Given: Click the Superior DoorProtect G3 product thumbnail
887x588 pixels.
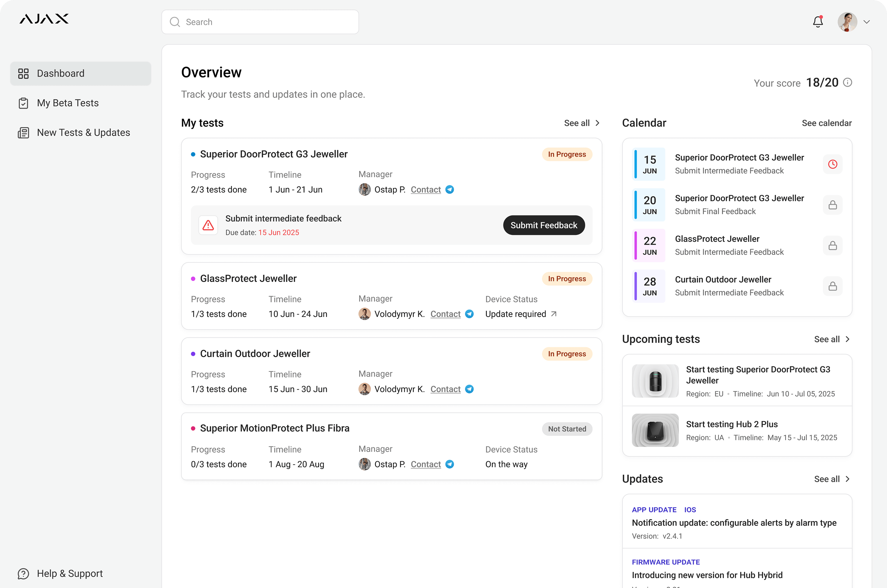Looking at the screenshot, I should click(x=655, y=381).
